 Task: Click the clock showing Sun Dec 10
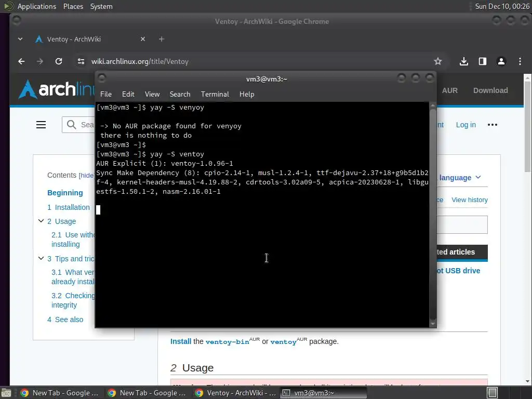pos(502,6)
